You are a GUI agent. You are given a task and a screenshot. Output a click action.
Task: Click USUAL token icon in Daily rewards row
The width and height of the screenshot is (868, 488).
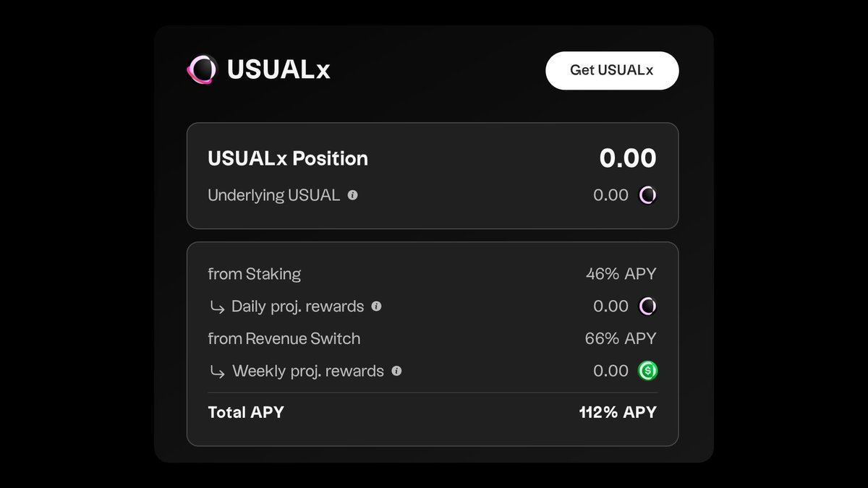point(647,307)
